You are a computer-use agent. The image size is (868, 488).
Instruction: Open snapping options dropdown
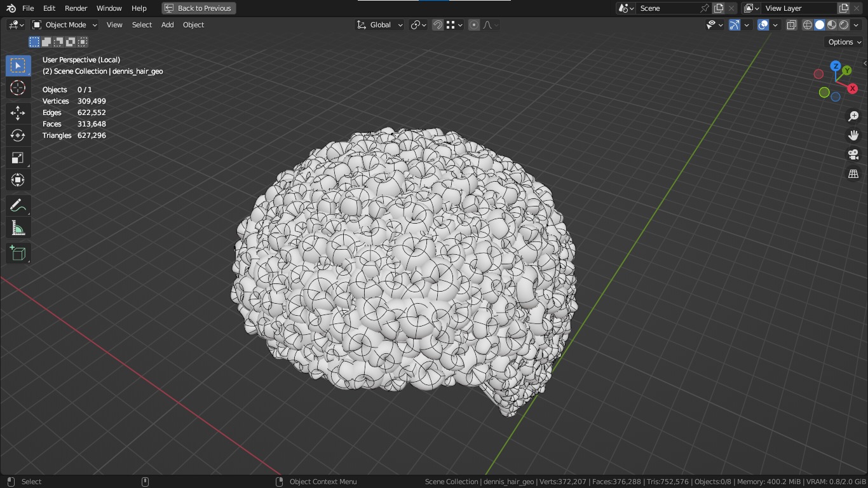click(x=454, y=25)
